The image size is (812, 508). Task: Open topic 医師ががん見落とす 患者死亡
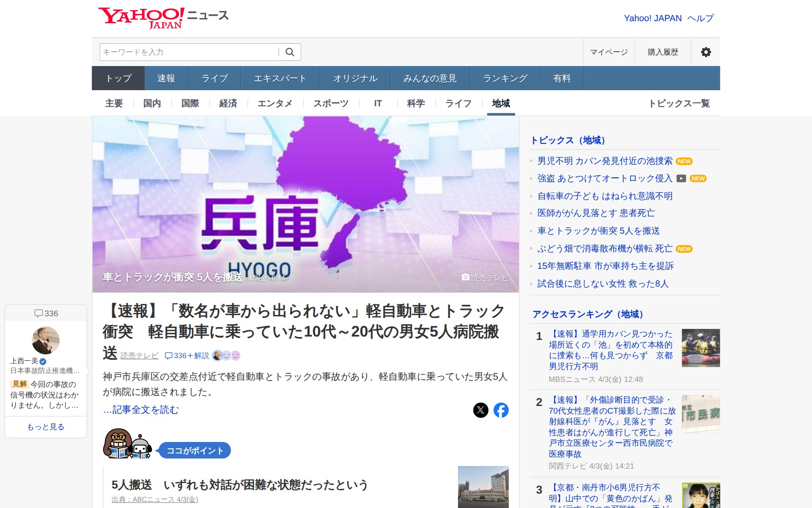[x=595, y=213]
